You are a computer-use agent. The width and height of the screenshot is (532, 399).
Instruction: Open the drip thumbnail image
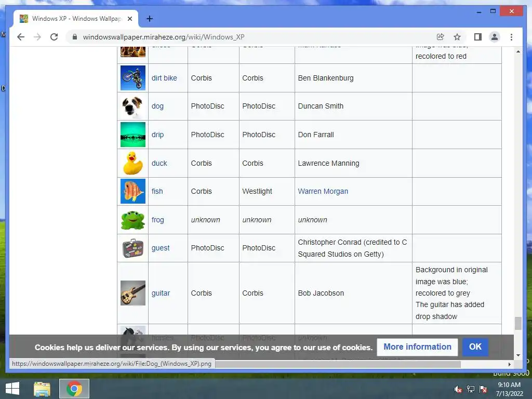point(133,135)
